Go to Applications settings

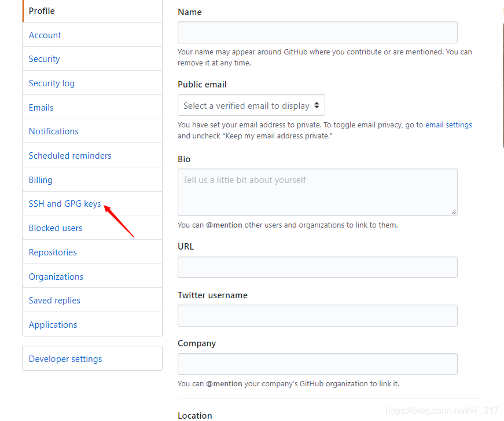pyautogui.click(x=53, y=325)
